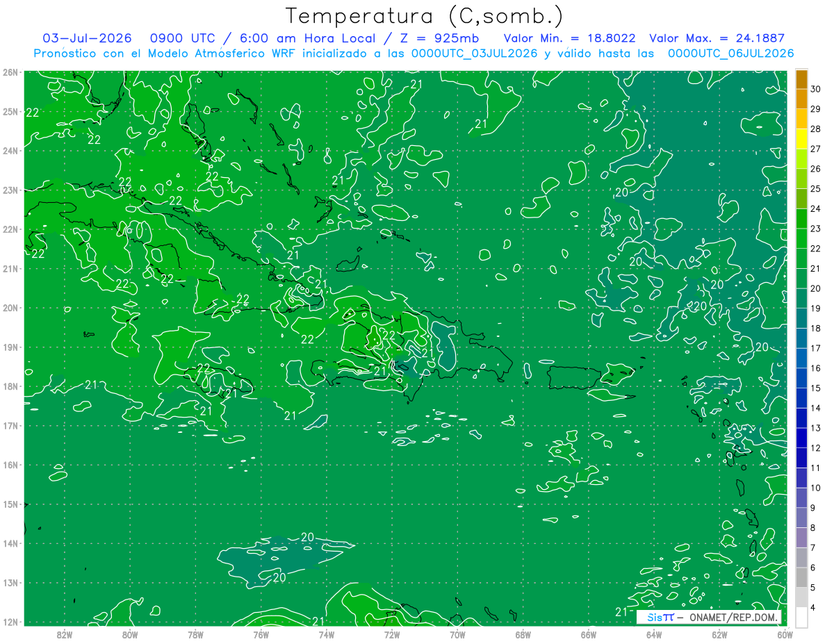Click latitude axis label "20N"

(10, 308)
